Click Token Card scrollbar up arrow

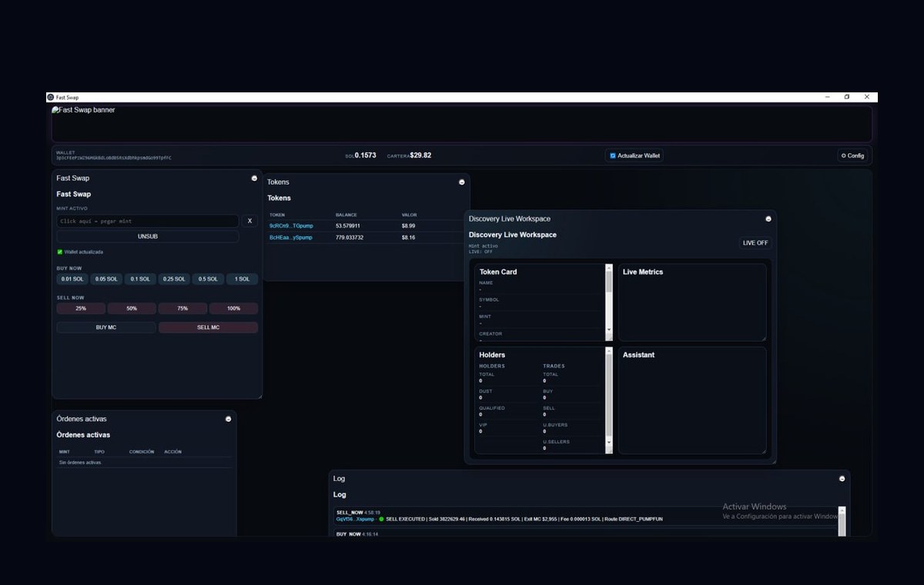(x=609, y=268)
